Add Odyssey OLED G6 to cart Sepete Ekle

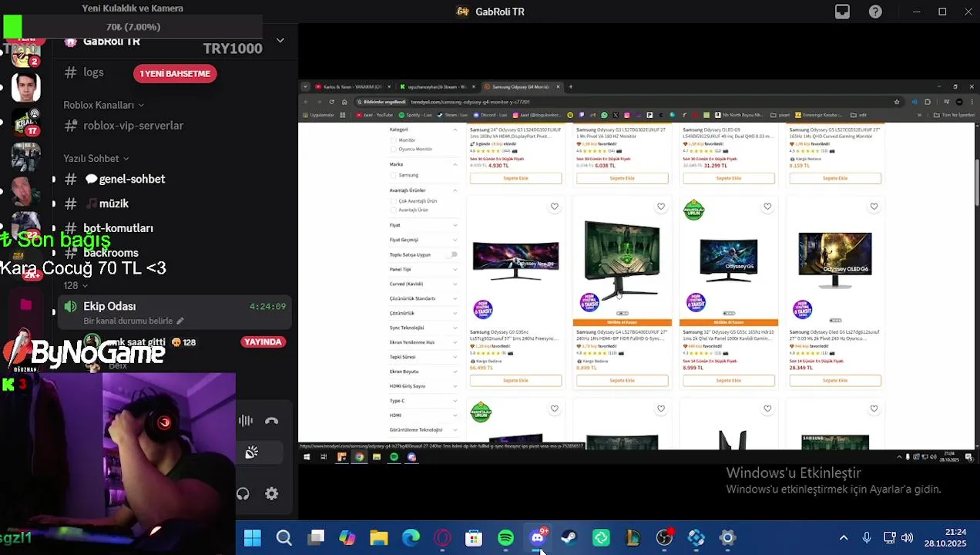(x=835, y=380)
